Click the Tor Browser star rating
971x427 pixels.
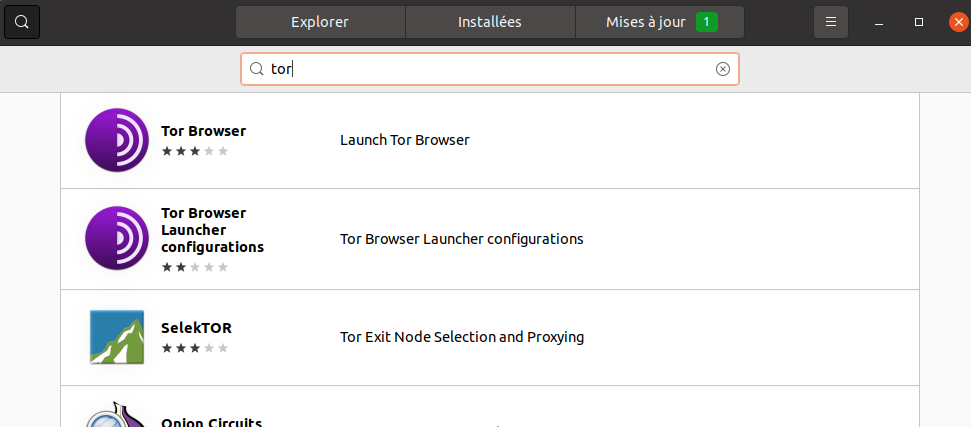[x=195, y=151]
